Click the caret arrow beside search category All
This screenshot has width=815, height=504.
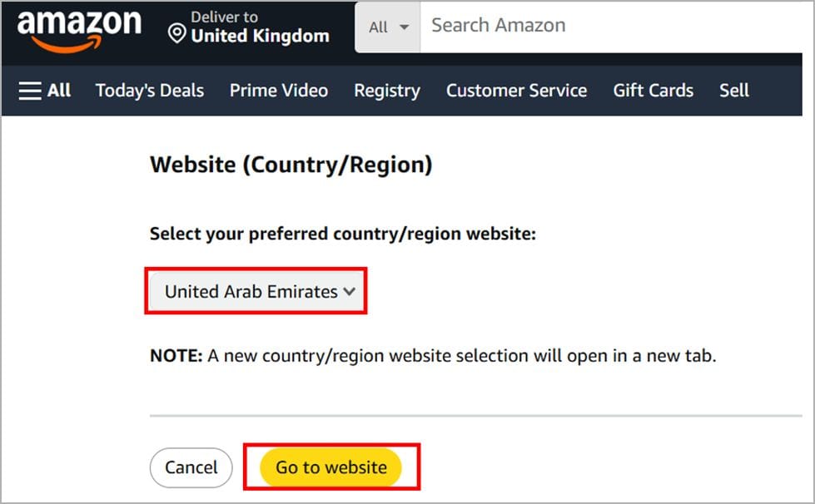(405, 27)
